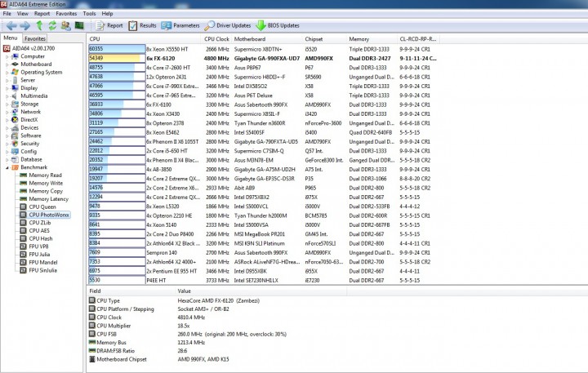The image size is (588, 373).
Task: Select the 6x FX-6120 result row
Action: pos(264,59)
